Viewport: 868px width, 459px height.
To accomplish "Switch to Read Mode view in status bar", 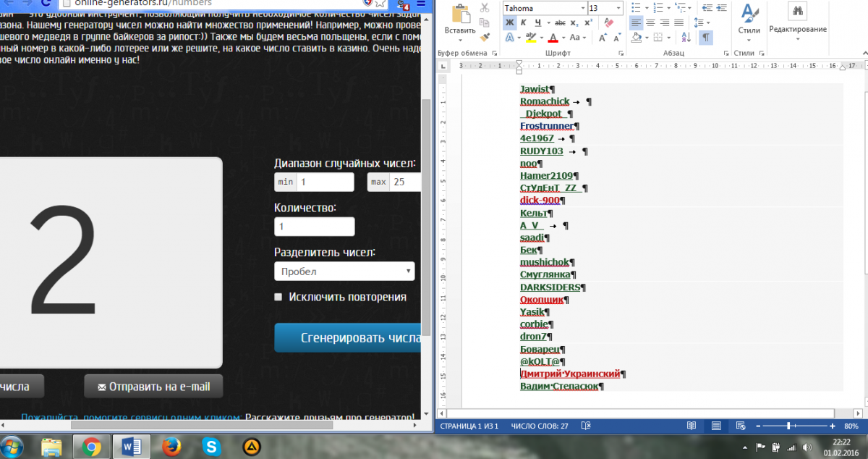I will pyautogui.click(x=692, y=426).
